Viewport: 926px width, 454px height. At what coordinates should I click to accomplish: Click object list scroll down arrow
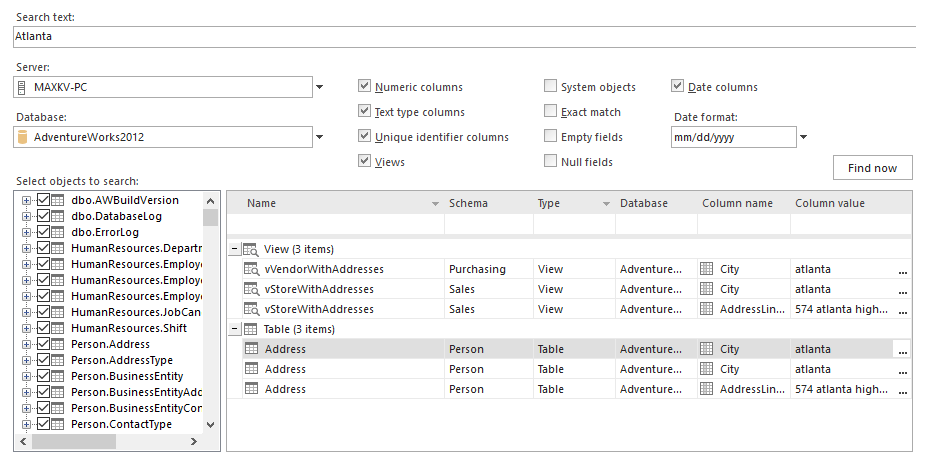tap(211, 424)
